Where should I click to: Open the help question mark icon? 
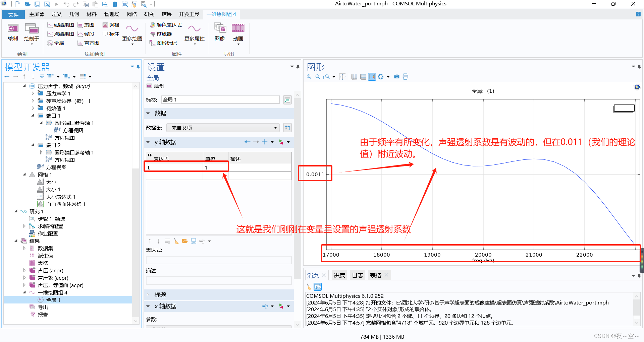coord(638,14)
